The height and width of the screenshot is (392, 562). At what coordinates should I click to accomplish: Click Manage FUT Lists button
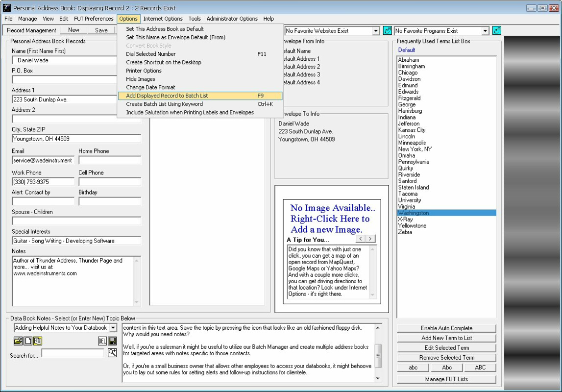446,379
